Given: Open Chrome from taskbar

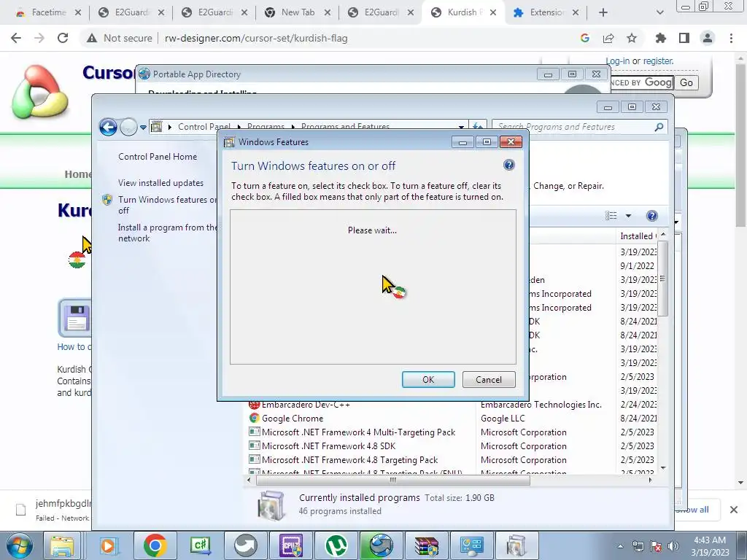Looking at the screenshot, I should tap(155, 545).
